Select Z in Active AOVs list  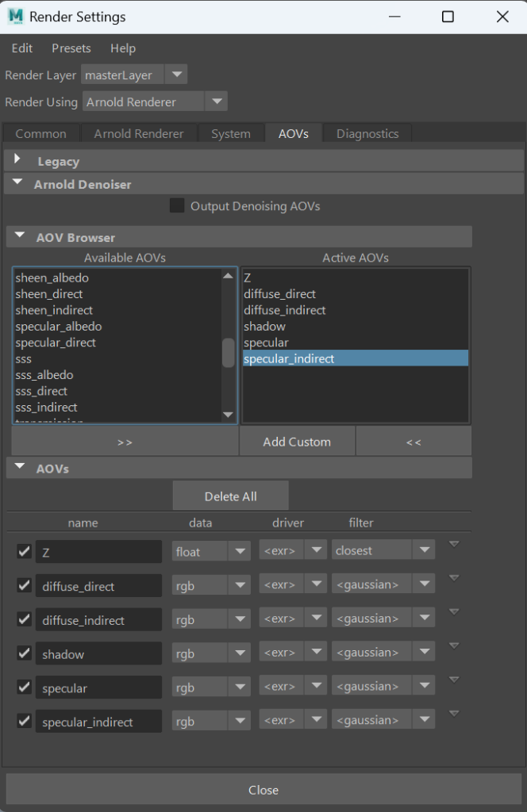pos(355,278)
